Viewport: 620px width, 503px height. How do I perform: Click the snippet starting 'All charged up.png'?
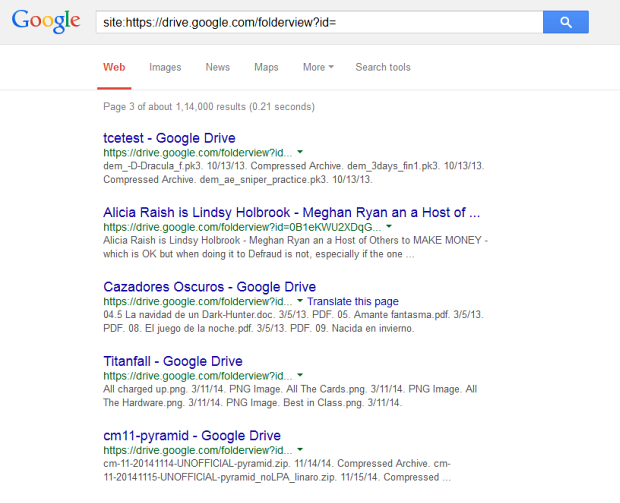coord(290,396)
